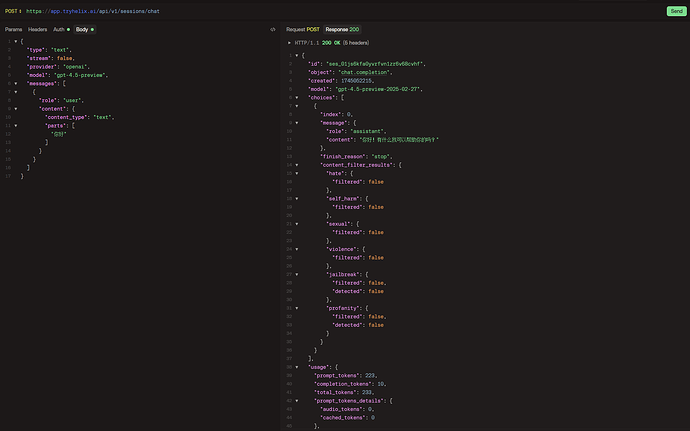Click the request model "gpt-4.5-preview" value

point(81,75)
